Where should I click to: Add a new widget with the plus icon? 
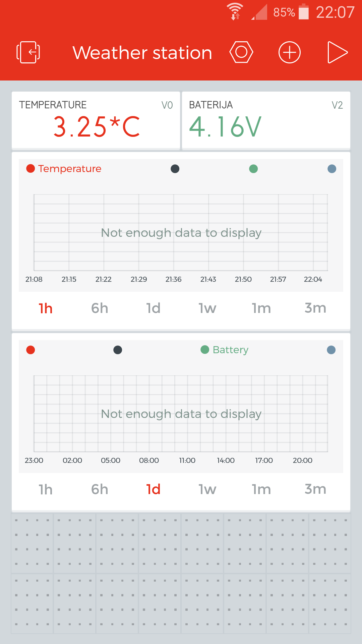pyautogui.click(x=290, y=52)
